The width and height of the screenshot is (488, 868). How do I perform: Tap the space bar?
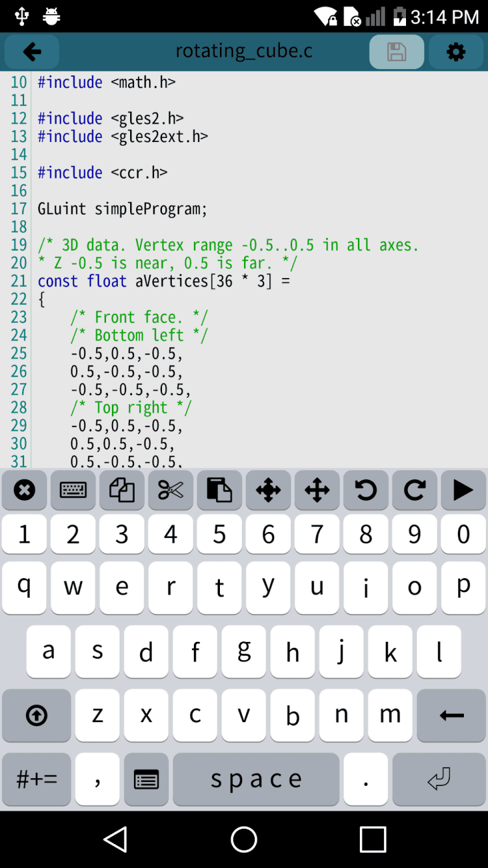256,779
